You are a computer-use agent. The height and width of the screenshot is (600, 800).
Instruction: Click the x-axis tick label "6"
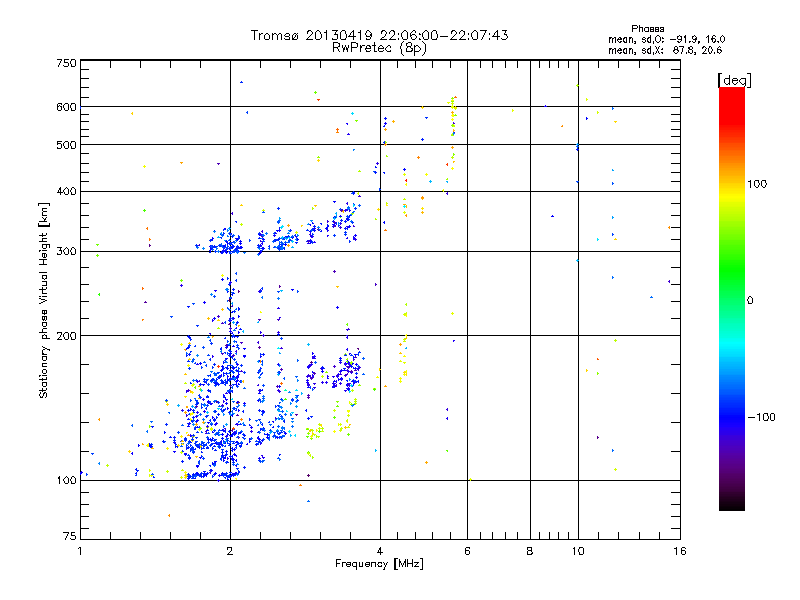(467, 551)
